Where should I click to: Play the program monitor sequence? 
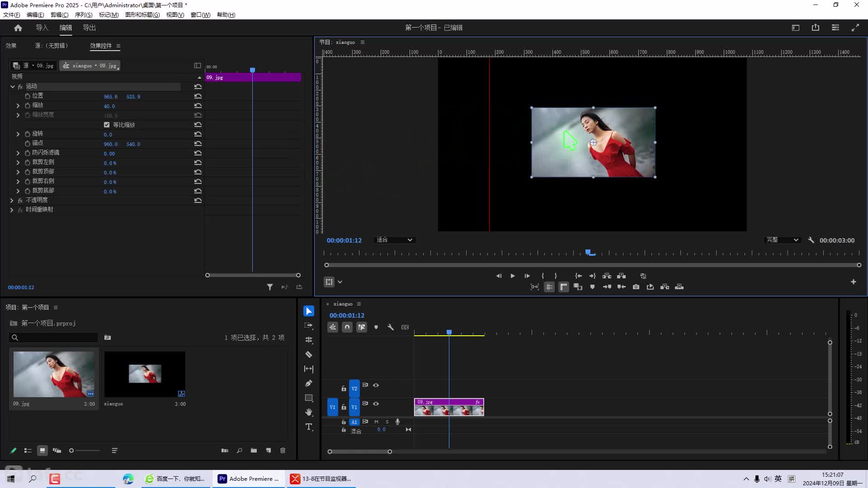(513, 276)
